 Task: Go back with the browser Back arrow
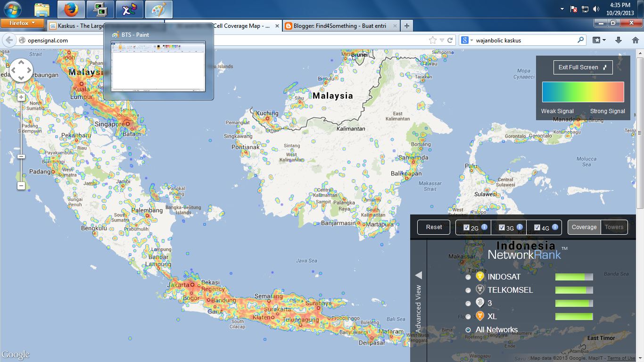pyautogui.click(x=9, y=41)
